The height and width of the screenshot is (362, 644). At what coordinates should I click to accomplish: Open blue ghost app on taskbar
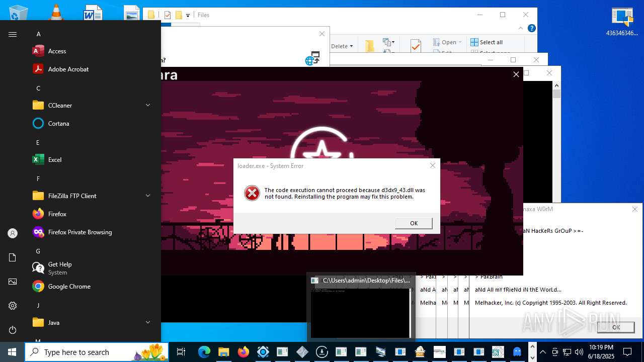(518, 352)
